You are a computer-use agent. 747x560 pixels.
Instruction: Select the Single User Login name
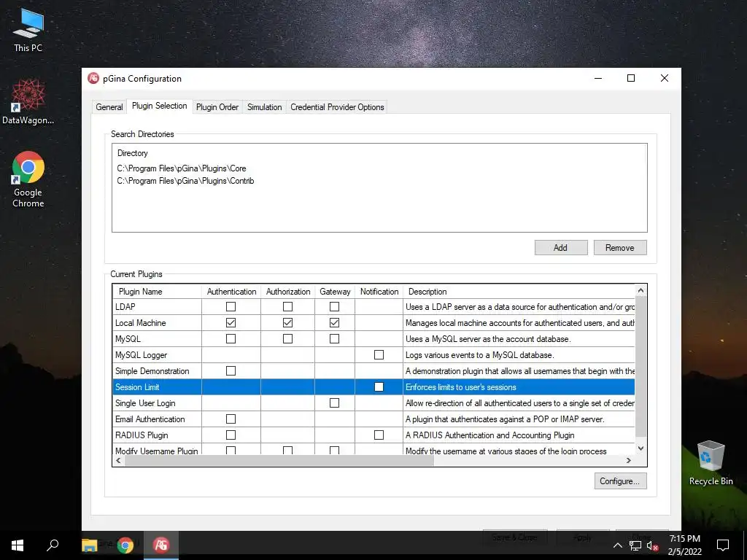145,402
